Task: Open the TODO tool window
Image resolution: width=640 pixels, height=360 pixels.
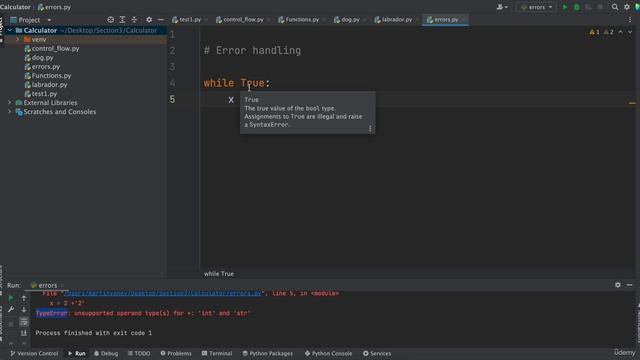Action: [139, 353]
